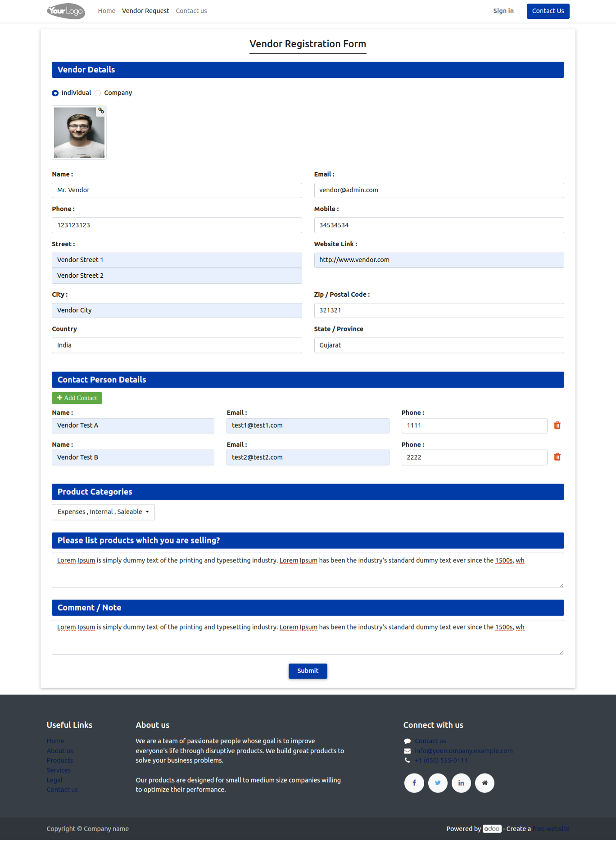Click the YourLogo site logo
This screenshot has height=841, width=616.
click(x=66, y=11)
